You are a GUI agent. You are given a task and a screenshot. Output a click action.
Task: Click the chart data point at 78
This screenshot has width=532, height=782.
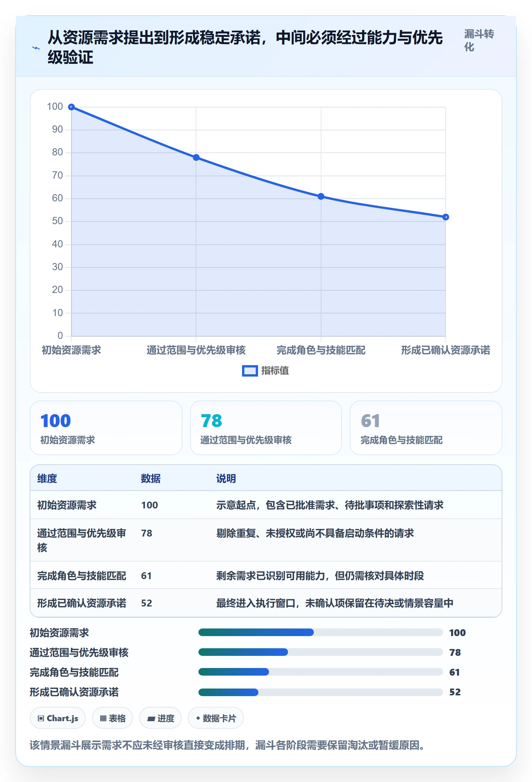[196, 157]
